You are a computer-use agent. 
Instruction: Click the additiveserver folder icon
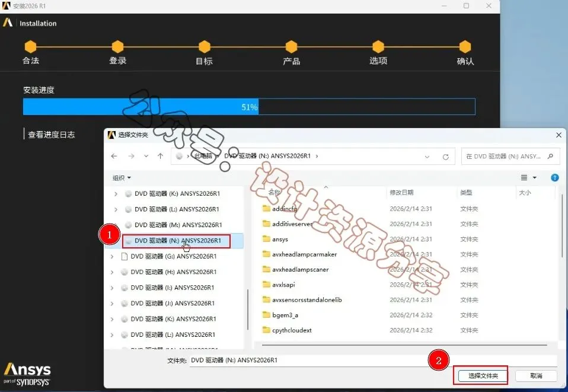(266, 224)
